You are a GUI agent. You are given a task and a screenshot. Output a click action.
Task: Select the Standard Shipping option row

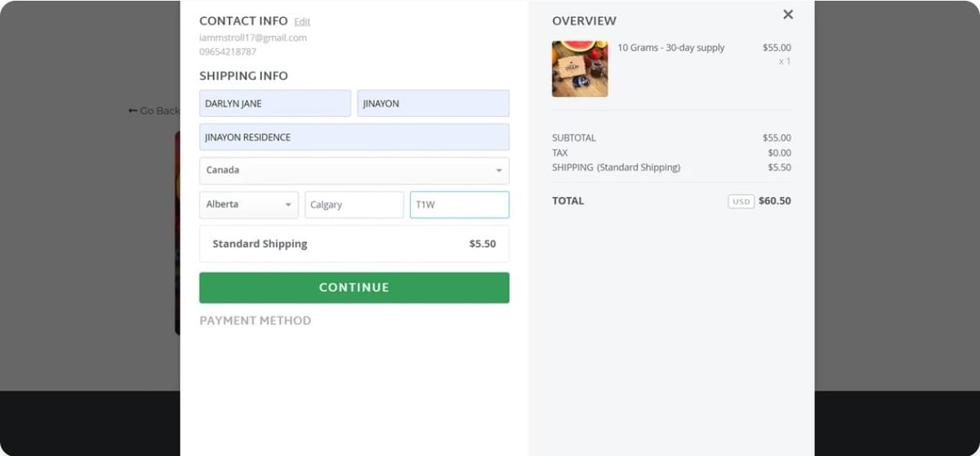(354, 244)
